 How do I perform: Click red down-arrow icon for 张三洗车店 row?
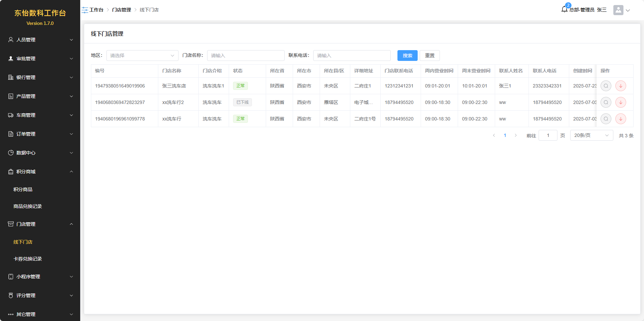(620, 86)
